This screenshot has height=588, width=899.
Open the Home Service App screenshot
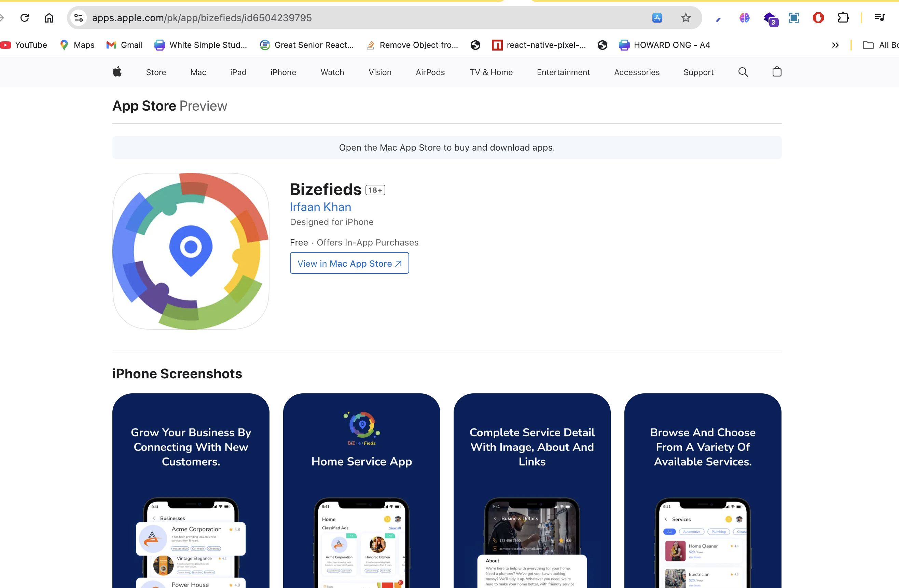(361, 490)
